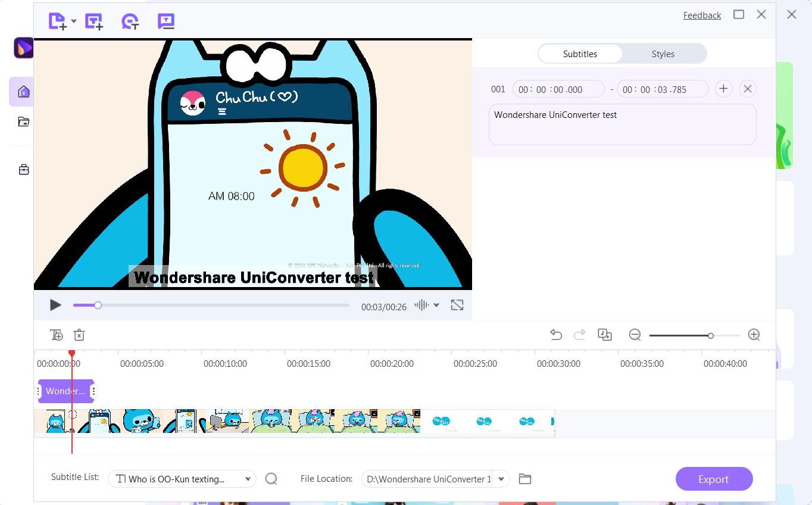The image size is (812, 505).
Task: Click the search magnifier next to Subtitle List
Action: pyautogui.click(x=271, y=479)
